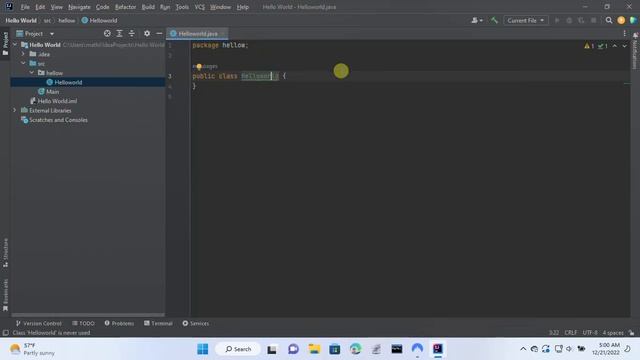Image resolution: width=640 pixels, height=360 pixels.
Task: Collapse the hellow package
Action: click(32, 73)
